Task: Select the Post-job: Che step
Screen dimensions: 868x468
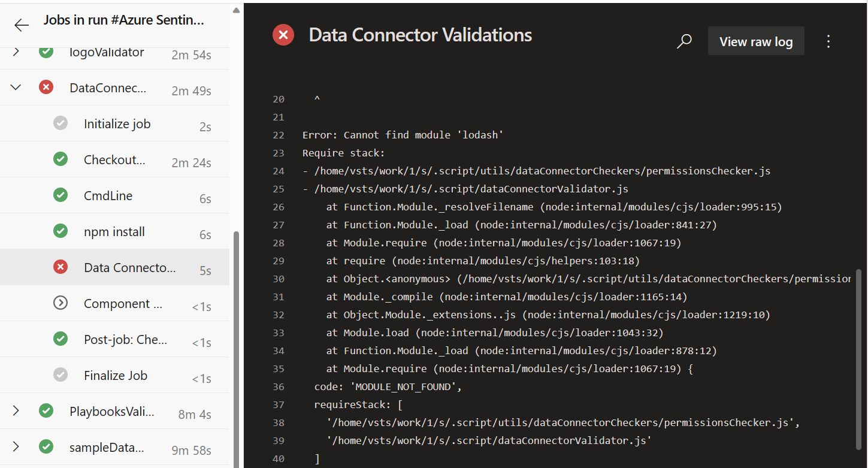Action: pyautogui.click(x=125, y=339)
